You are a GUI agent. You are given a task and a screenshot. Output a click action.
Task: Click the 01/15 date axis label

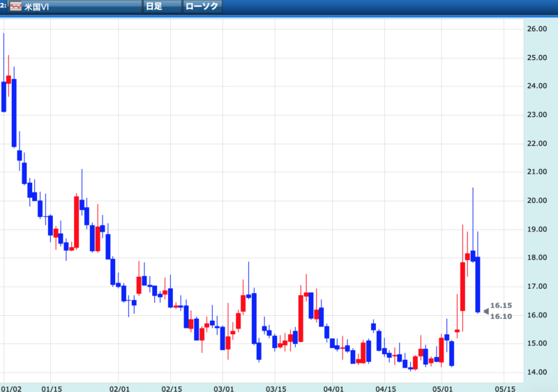pyautogui.click(x=52, y=389)
